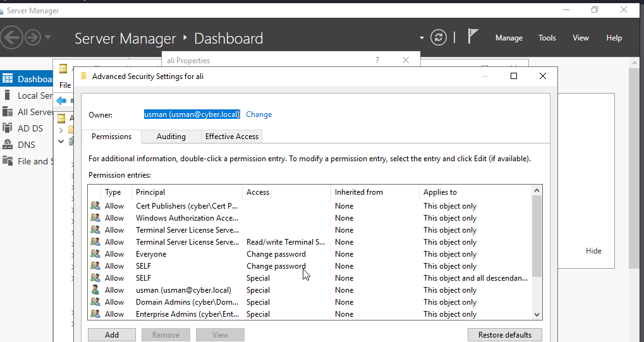The width and height of the screenshot is (644, 342).
Task: Click Everyone's Change password access cell
Action: click(x=276, y=254)
